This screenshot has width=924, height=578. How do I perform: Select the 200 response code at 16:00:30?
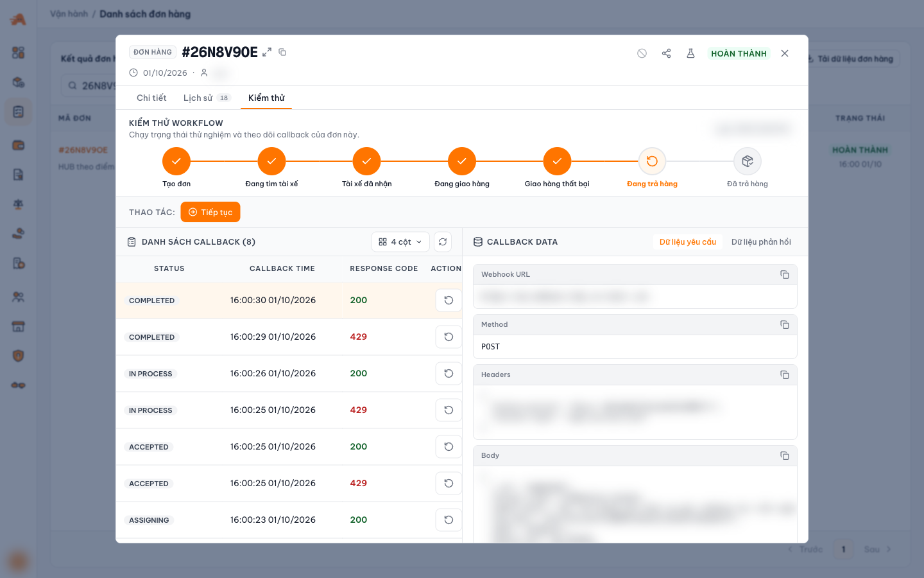pyautogui.click(x=359, y=301)
